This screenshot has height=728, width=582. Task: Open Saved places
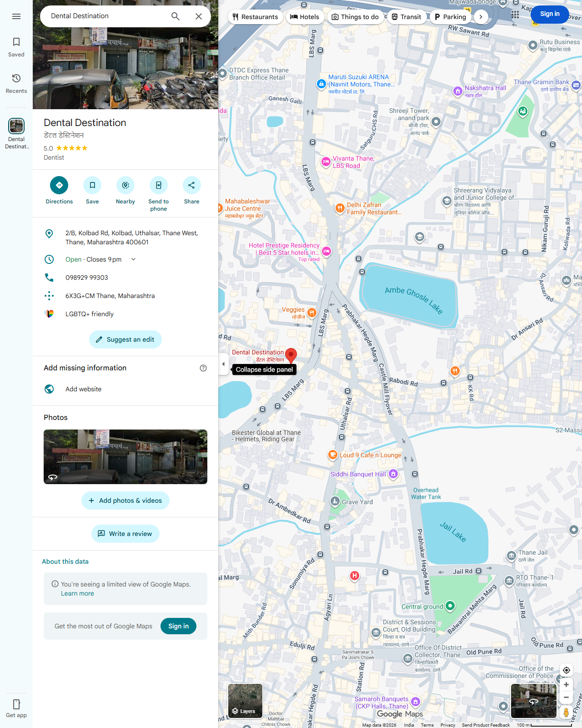(16, 47)
